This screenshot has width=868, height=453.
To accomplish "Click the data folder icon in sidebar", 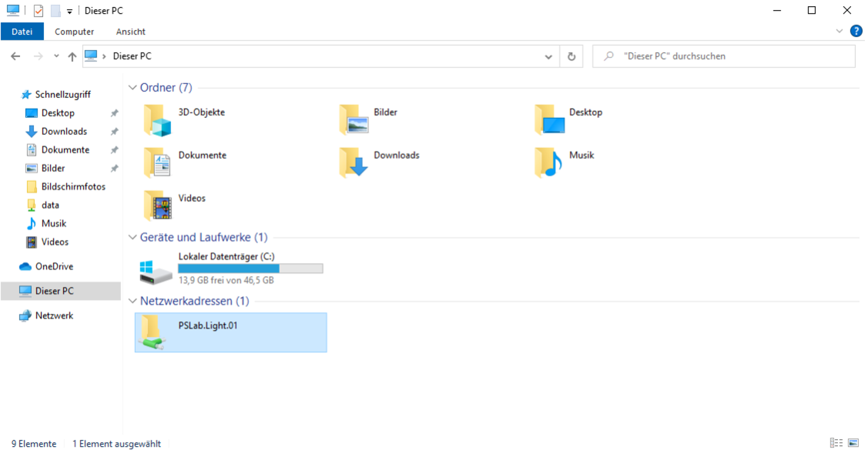I will coord(31,205).
